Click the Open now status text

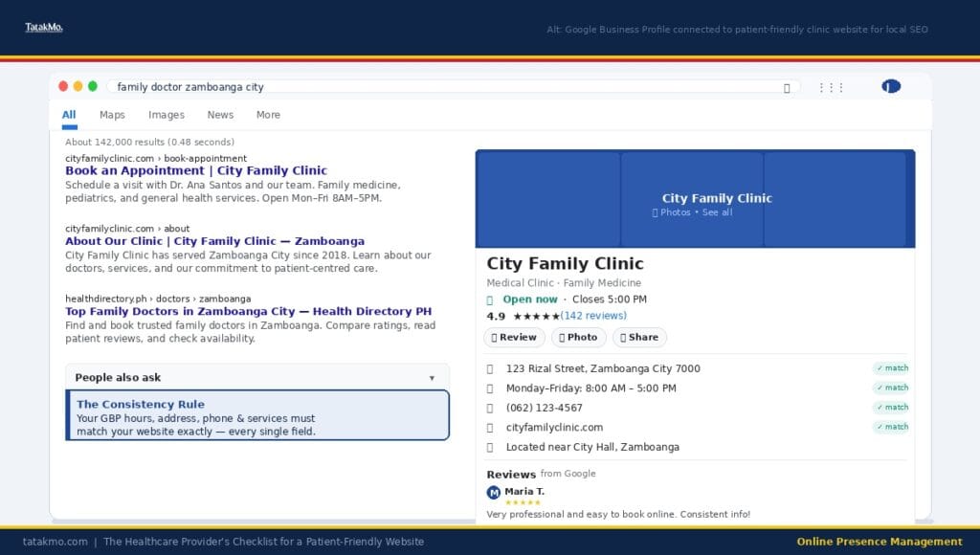530,300
